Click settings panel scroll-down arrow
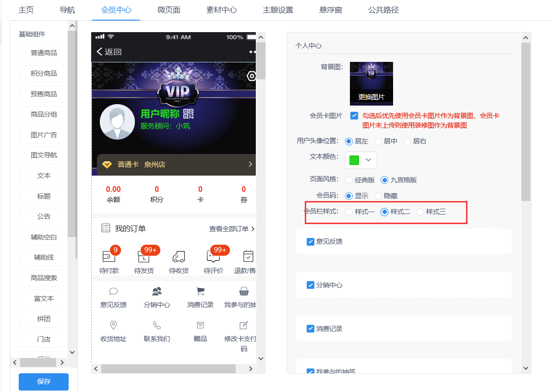 click(526, 368)
